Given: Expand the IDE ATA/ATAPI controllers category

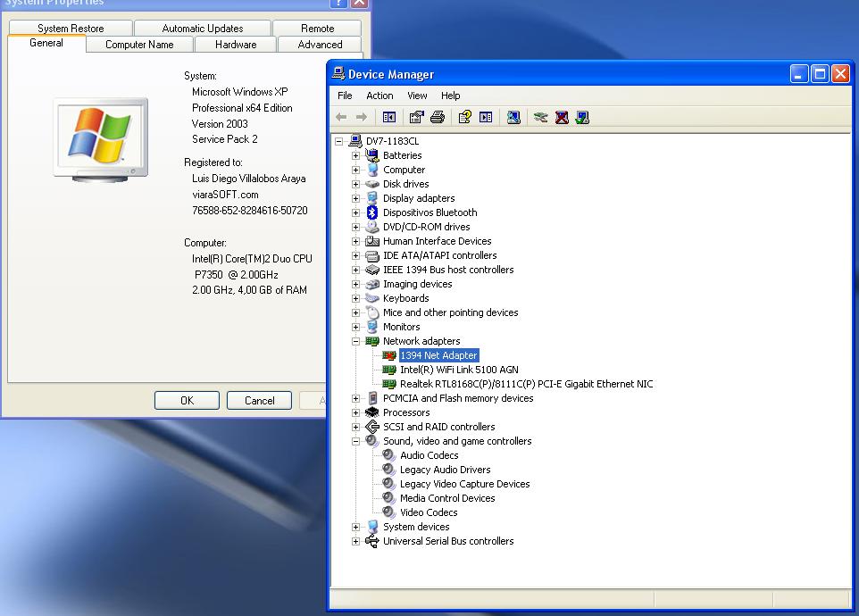Looking at the screenshot, I should coord(355,255).
